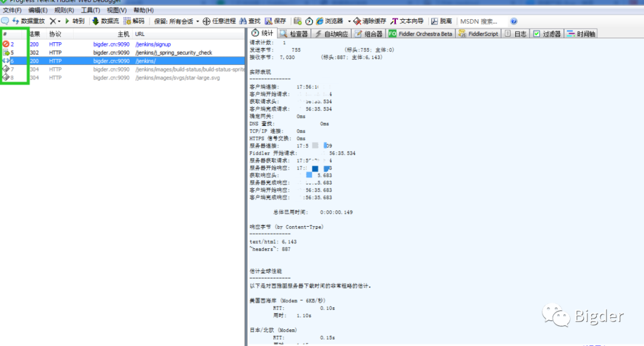Click the 任意进程 (Any Process) crosshair
The width and height of the screenshot is (644, 346).
click(219, 21)
